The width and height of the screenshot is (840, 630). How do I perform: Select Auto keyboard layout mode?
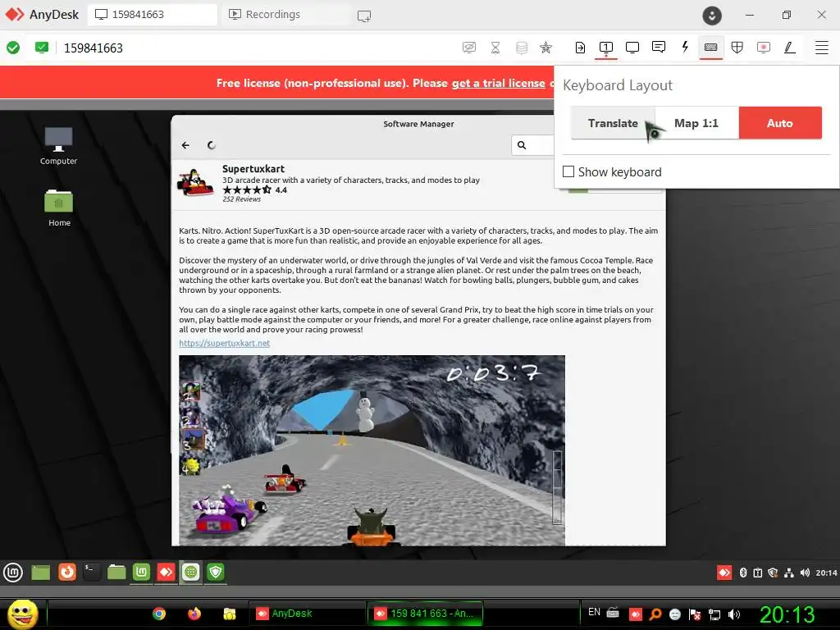(780, 123)
